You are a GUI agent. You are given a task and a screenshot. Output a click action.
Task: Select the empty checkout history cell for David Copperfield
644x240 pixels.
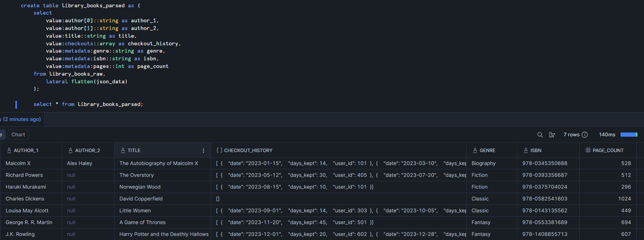coord(218,199)
